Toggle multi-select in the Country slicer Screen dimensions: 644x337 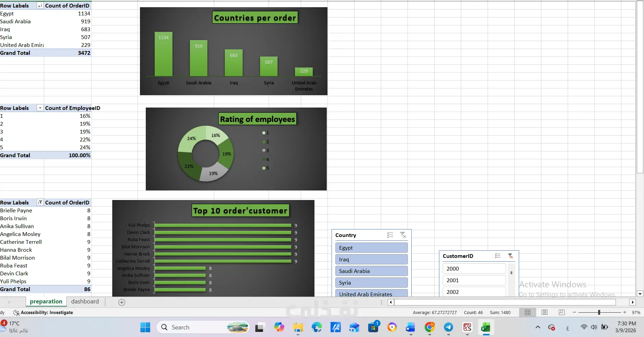390,235
